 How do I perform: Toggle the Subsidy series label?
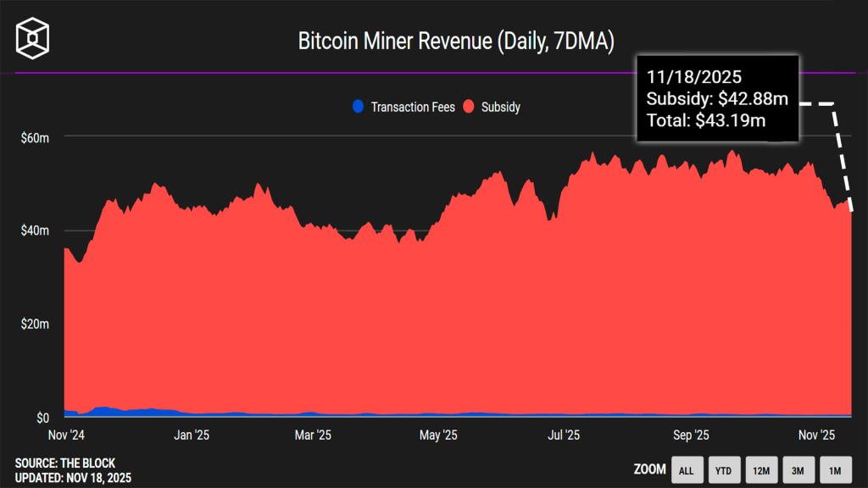(500, 108)
